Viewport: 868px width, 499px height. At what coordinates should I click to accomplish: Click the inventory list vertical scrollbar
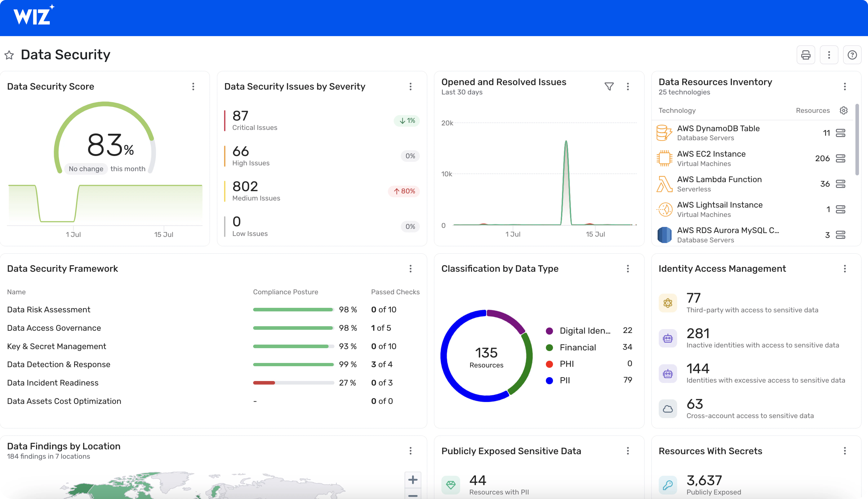[857, 139]
